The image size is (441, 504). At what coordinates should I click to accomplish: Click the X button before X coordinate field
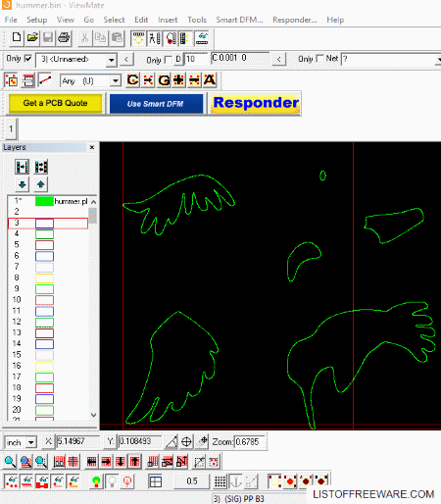point(48,441)
